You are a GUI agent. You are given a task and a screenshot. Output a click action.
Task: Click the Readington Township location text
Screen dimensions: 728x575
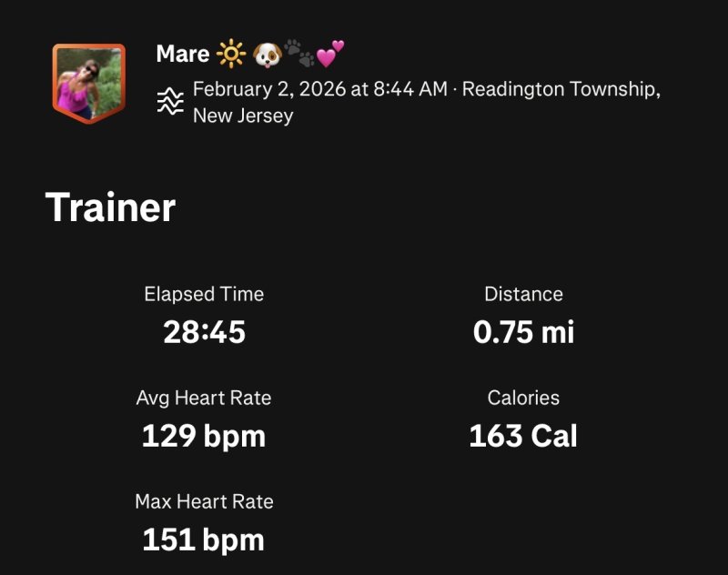coord(561,91)
